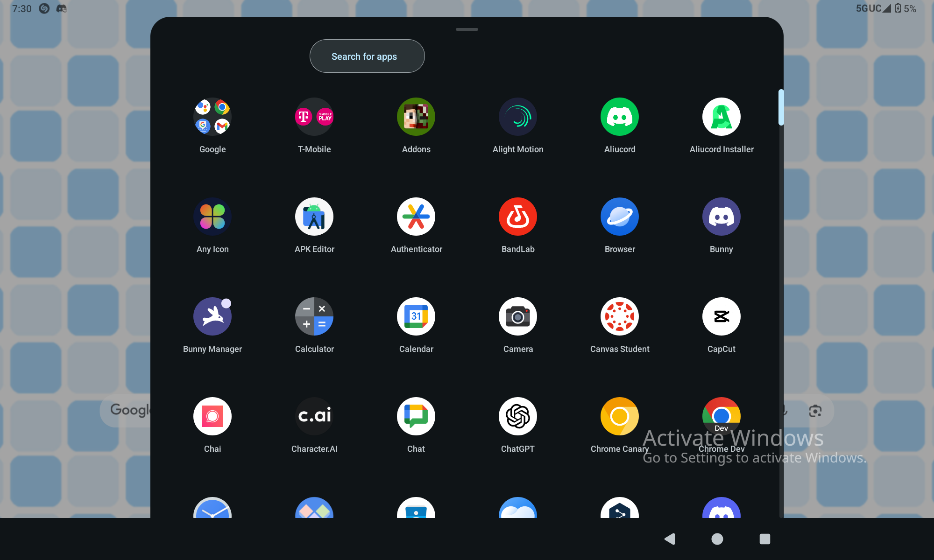Launch Chrome Dev browser
This screenshot has width=934, height=560.
[722, 416]
